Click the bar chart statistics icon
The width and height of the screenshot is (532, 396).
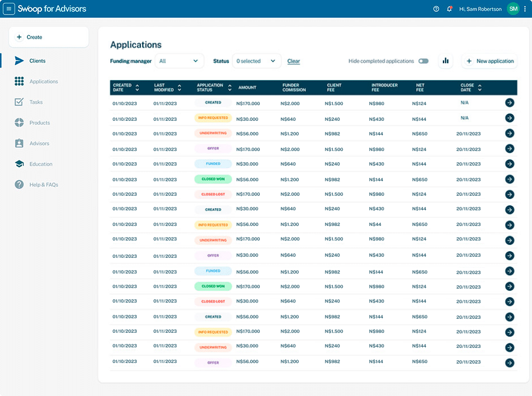446,61
